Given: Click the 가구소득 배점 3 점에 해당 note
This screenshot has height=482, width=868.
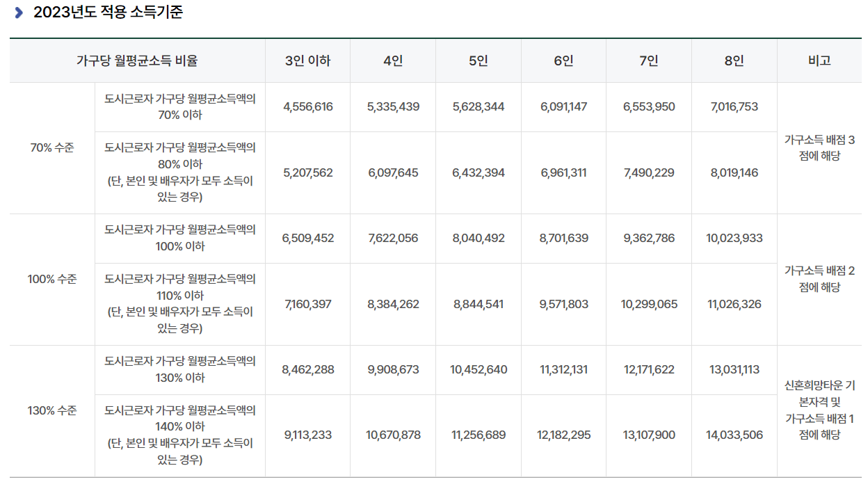Looking at the screenshot, I should pos(821,147).
